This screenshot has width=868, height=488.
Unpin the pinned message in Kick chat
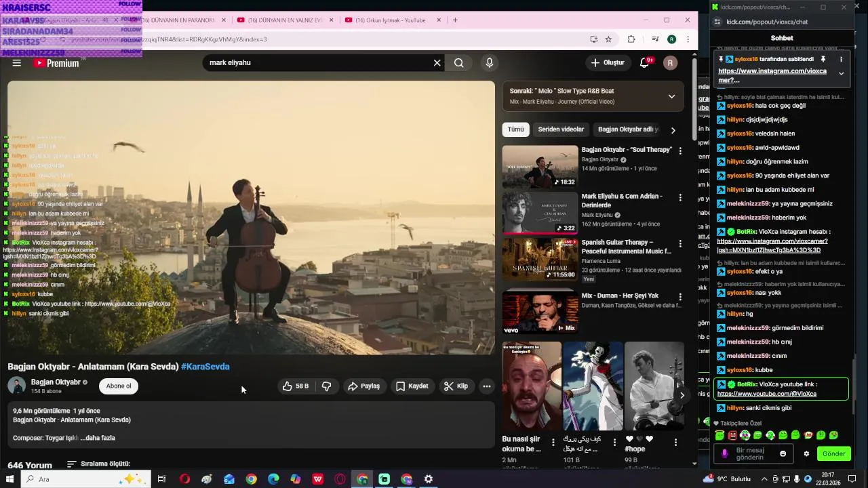pyautogui.click(x=823, y=60)
